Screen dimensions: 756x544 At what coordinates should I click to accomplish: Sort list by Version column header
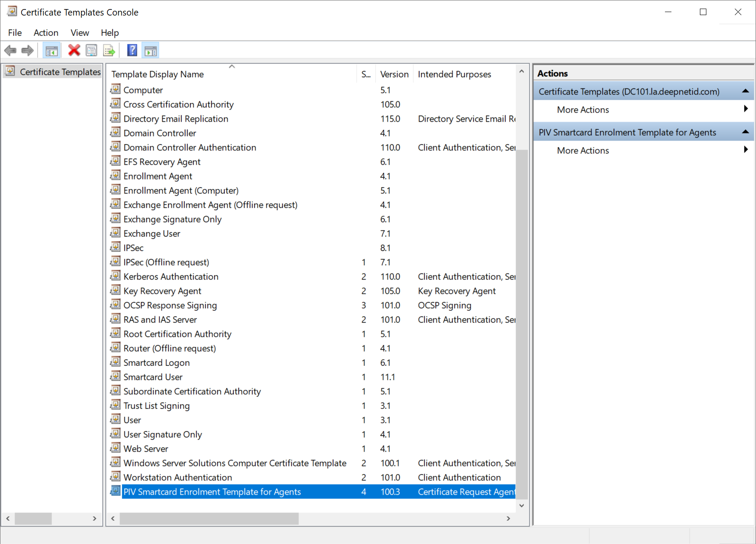tap(394, 74)
